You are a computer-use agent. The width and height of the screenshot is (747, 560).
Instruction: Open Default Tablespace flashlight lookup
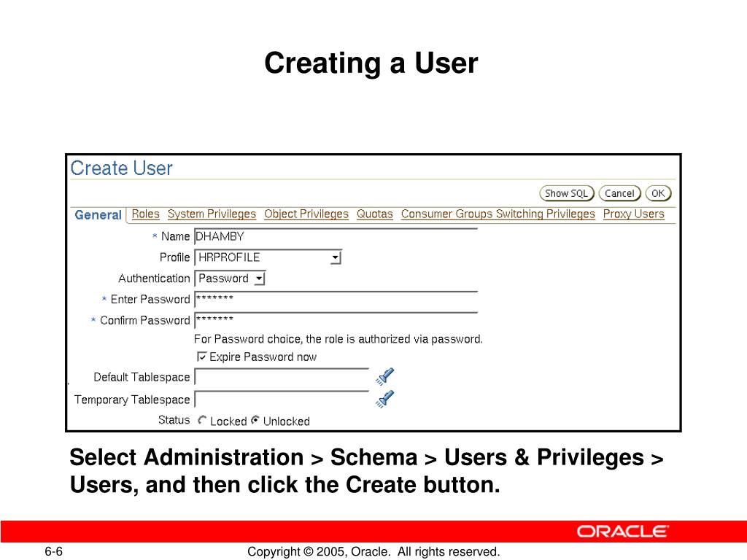[385, 376]
